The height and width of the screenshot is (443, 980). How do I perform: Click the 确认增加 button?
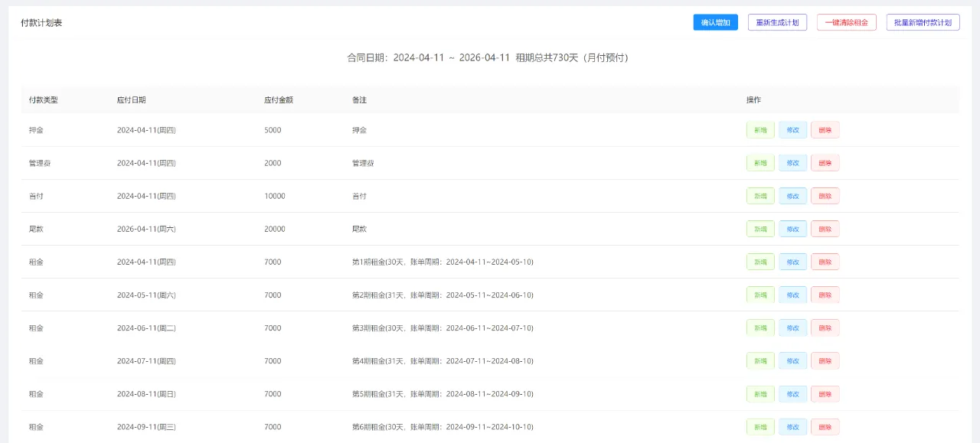pyautogui.click(x=716, y=22)
